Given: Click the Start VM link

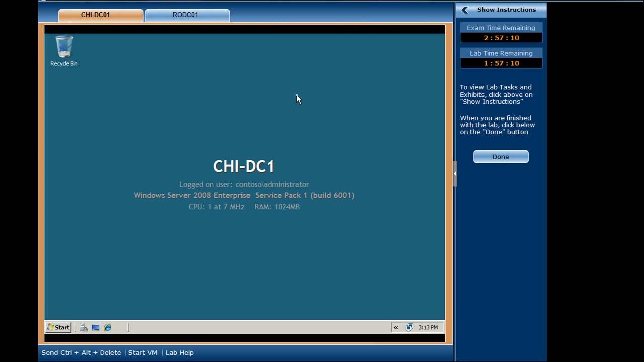Looking at the screenshot, I should (143, 353).
